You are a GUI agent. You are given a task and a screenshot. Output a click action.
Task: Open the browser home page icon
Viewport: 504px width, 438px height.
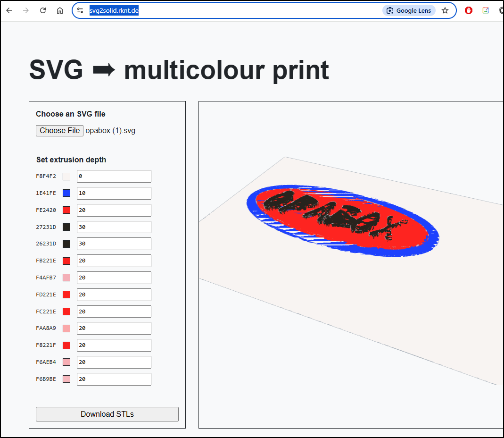[60, 10]
